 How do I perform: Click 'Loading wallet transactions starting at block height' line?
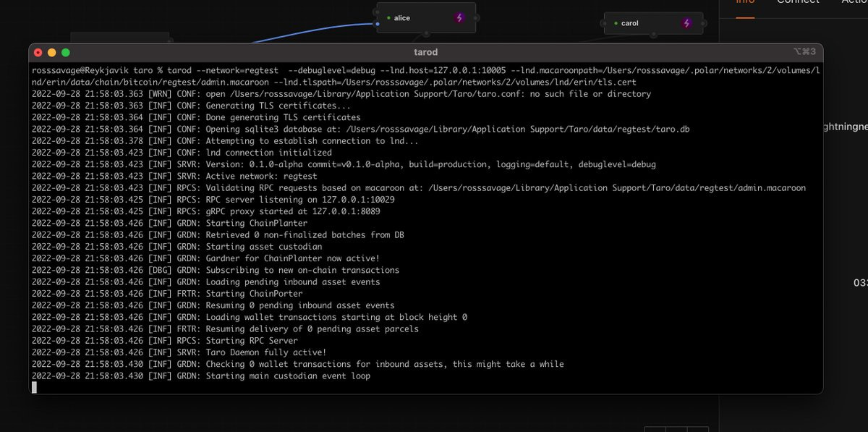click(x=250, y=317)
